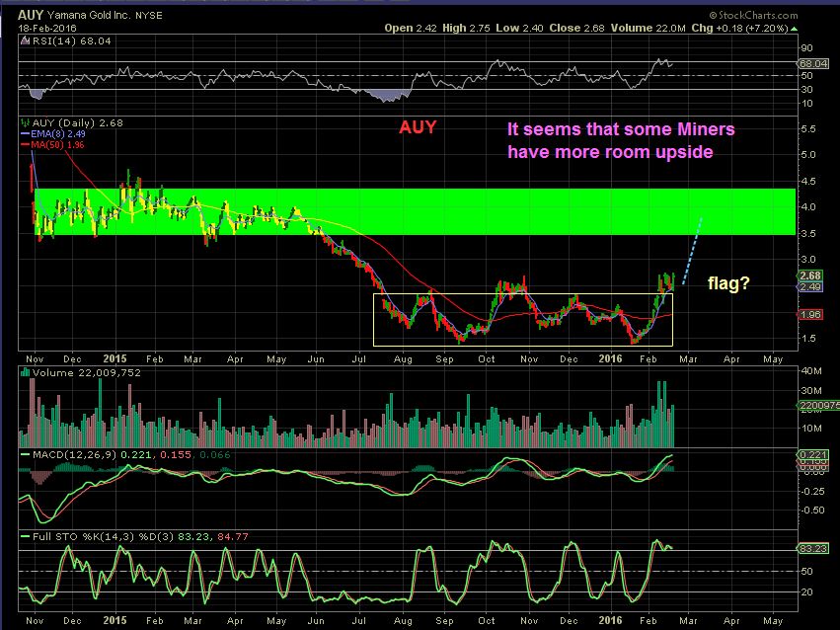Click the Oct label under the stochastic panel
The height and width of the screenshot is (630, 840).
click(x=487, y=620)
